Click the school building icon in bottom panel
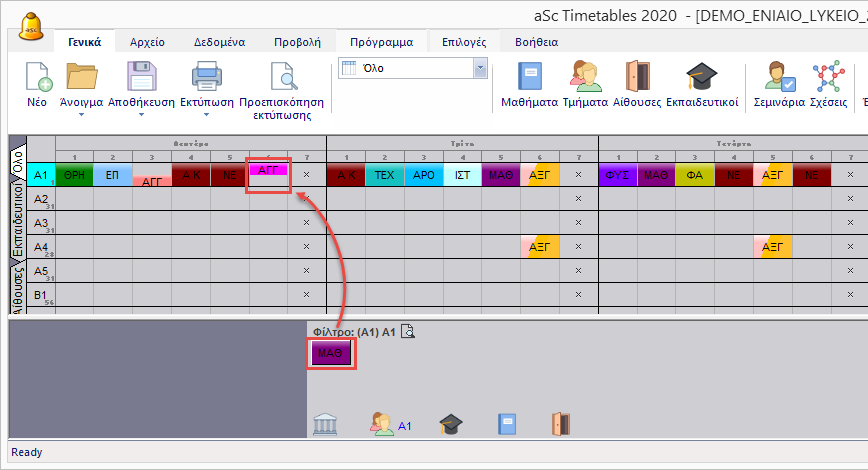The width and height of the screenshot is (868, 470). [325, 424]
